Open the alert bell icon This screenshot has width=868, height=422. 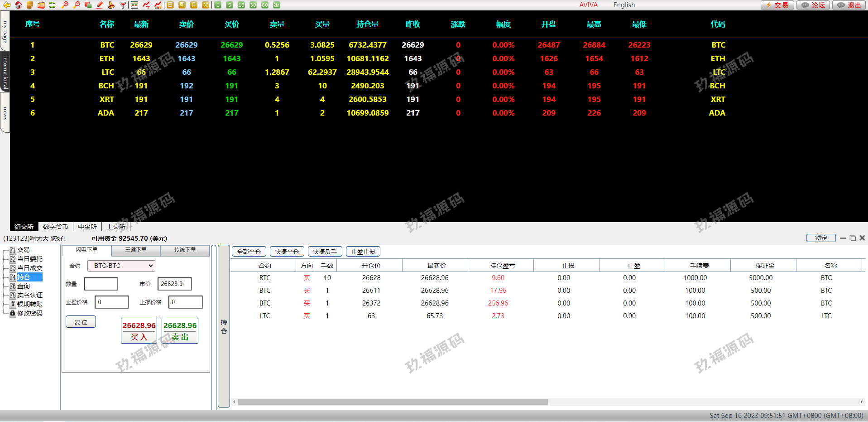click(111, 5)
